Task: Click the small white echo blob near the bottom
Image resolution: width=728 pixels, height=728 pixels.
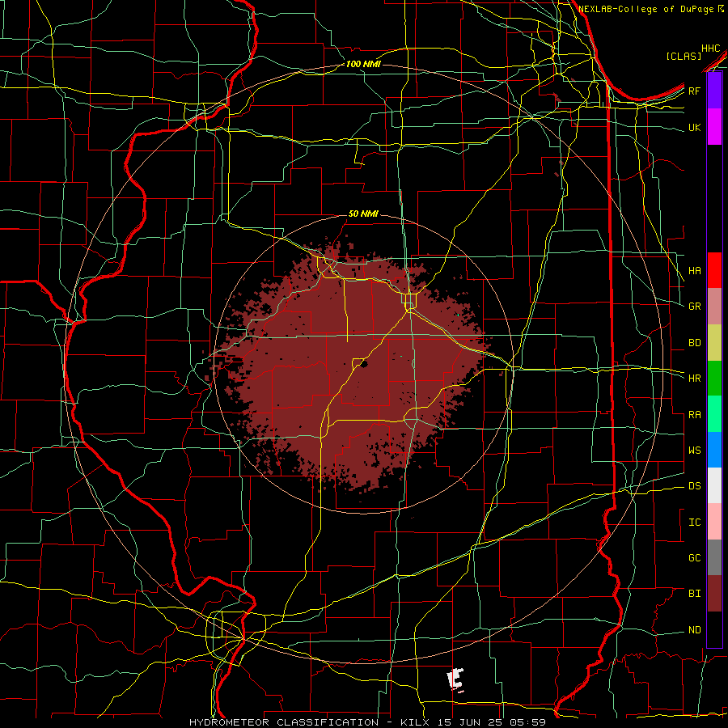Action: tap(455, 680)
